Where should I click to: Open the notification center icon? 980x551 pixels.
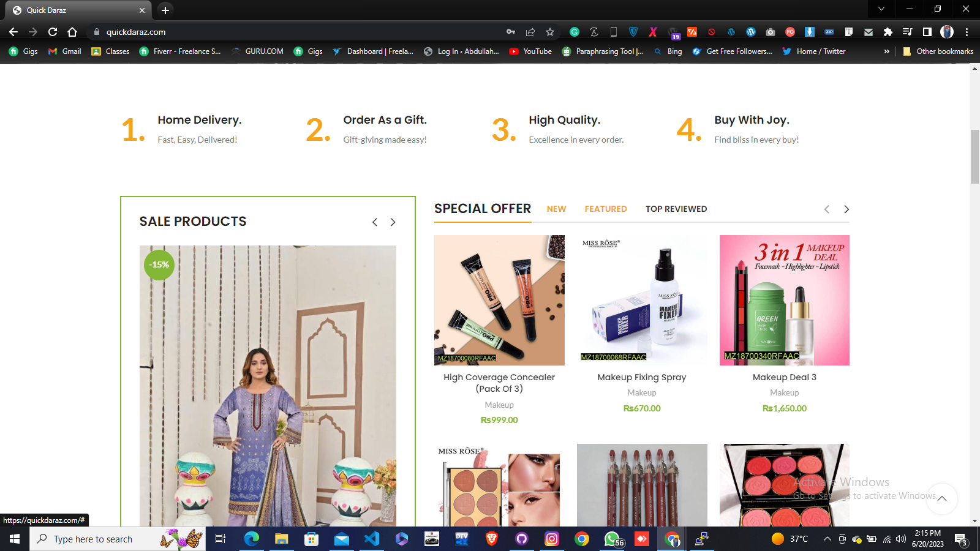pos(961,539)
